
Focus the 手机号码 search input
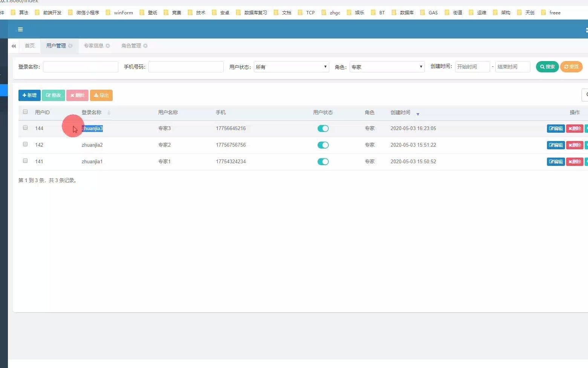pyautogui.click(x=186, y=67)
